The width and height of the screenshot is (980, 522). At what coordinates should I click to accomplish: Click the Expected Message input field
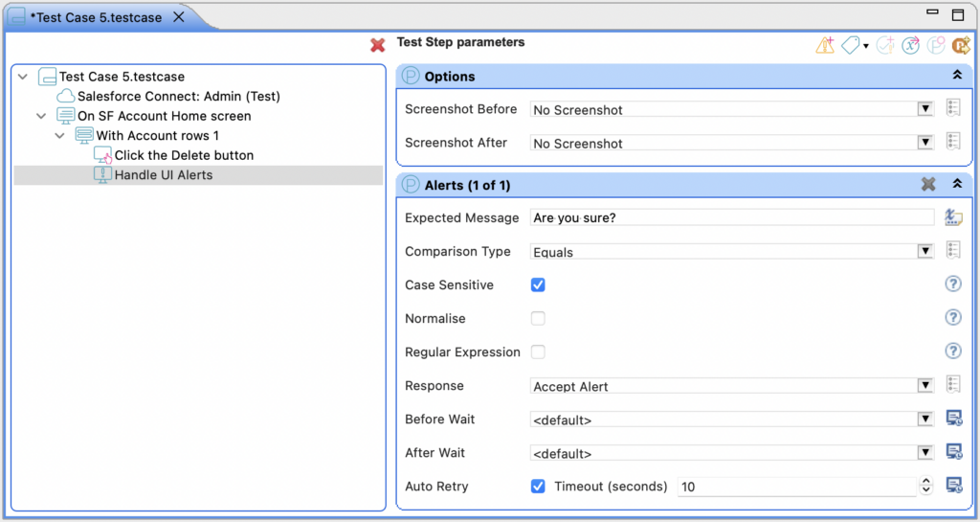click(732, 217)
